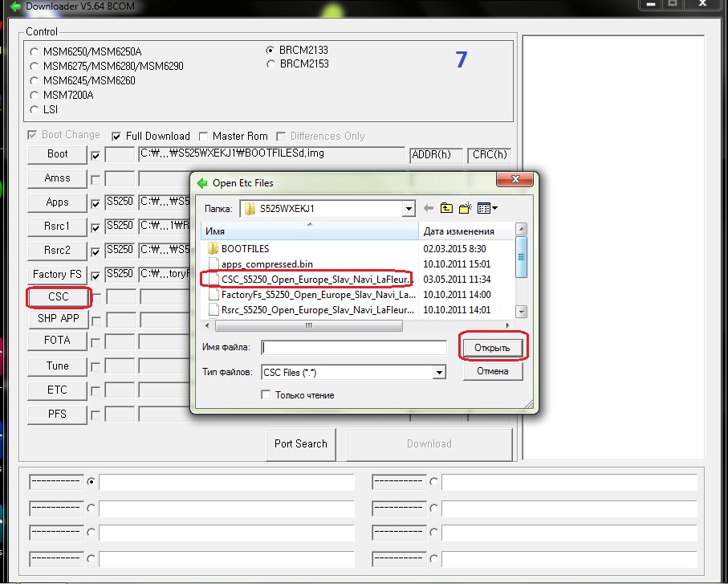Select apps_compressed.bin file
This screenshot has width=728, height=584.
(x=267, y=264)
